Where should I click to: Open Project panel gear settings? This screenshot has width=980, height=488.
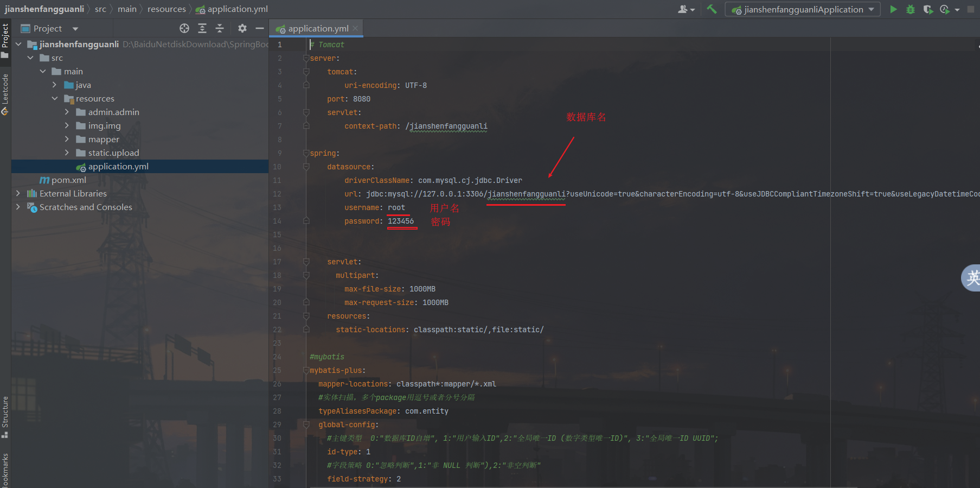click(242, 28)
